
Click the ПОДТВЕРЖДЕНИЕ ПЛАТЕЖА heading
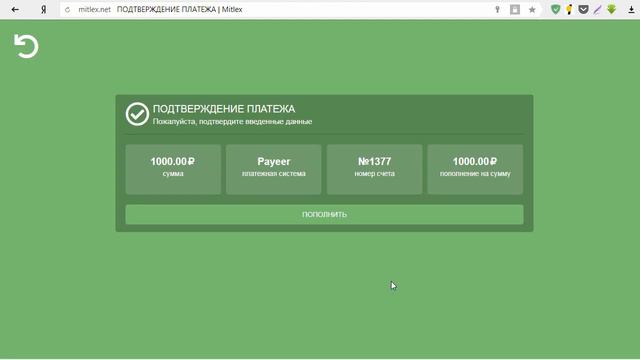pyautogui.click(x=224, y=109)
